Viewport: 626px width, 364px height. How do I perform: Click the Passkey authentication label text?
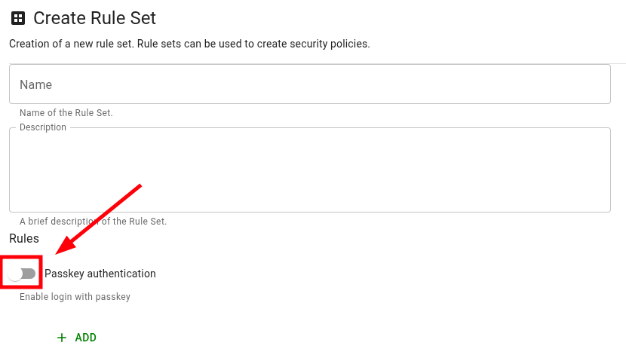click(100, 274)
